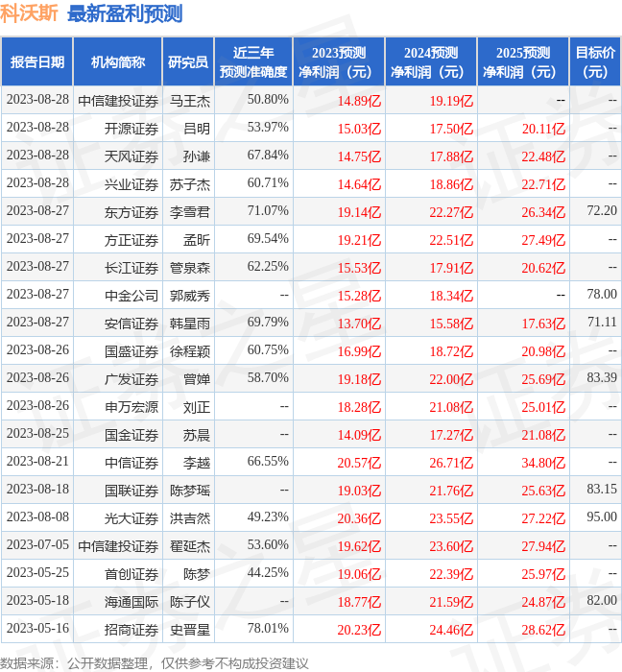Click analyst name 管泉森
Image resolution: width=622 pixels, height=672 pixels.
(x=190, y=268)
